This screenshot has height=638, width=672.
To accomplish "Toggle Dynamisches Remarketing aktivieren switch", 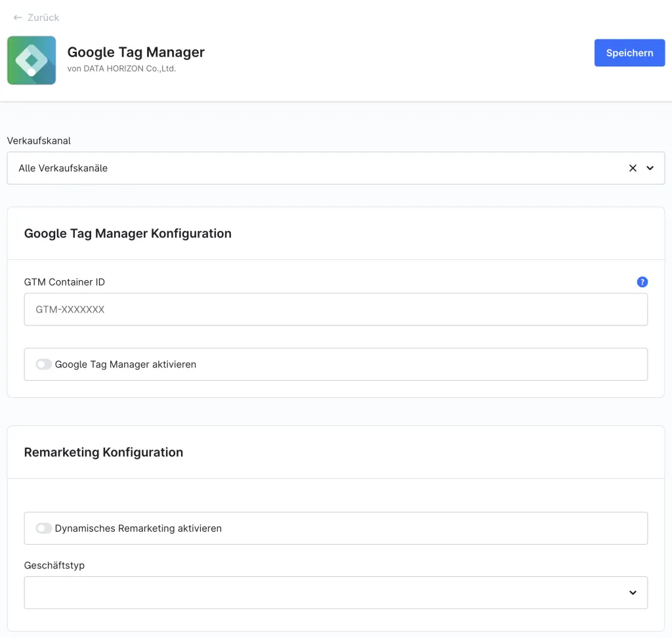I will (x=44, y=528).
